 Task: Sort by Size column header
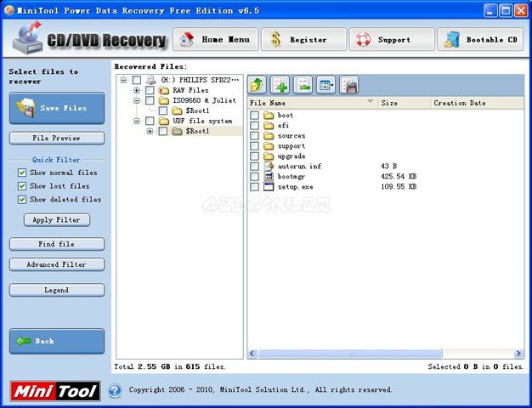tap(404, 103)
